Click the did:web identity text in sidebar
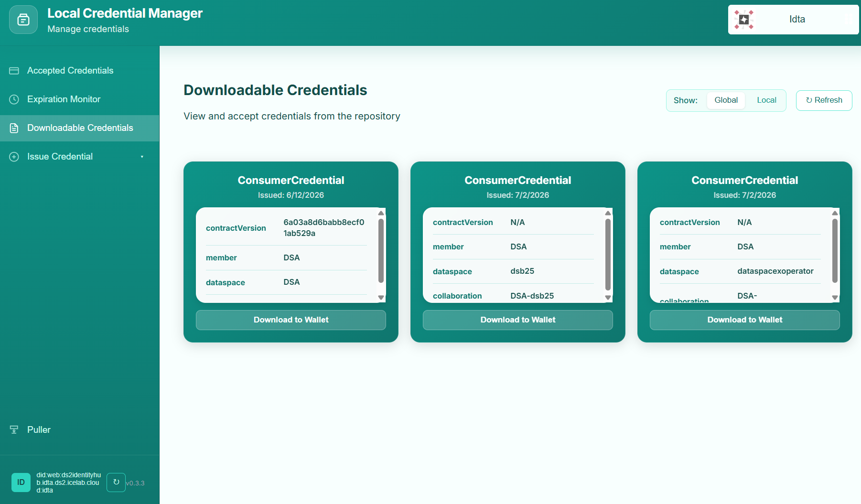The image size is (861, 504). pos(68,483)
